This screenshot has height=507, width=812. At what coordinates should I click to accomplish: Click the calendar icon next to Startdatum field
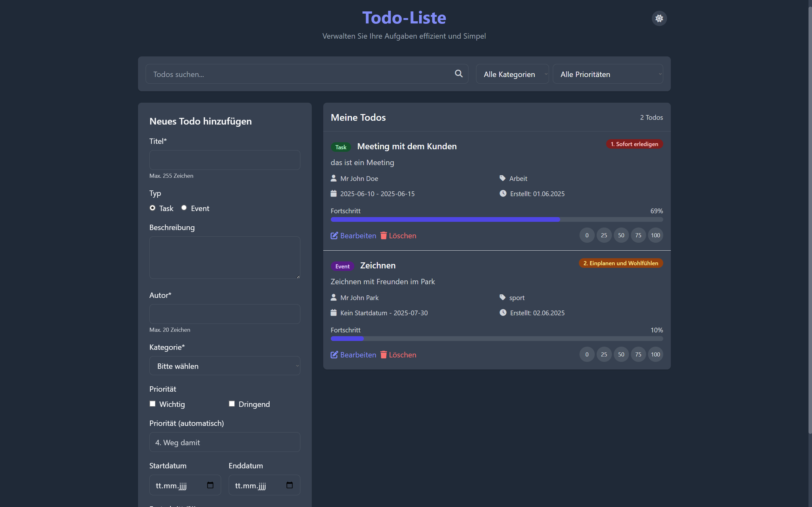point(210,485)
